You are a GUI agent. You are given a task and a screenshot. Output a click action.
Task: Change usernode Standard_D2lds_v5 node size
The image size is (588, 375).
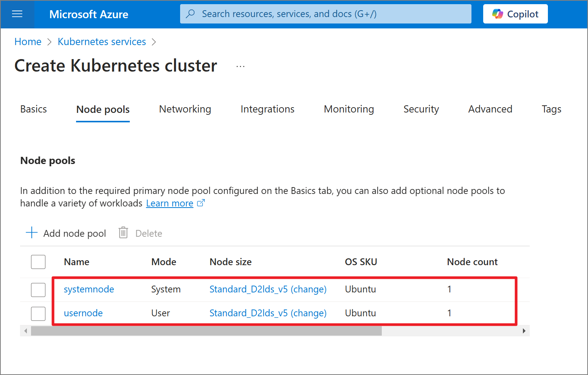pyautogui.click(x=268, y=313)
